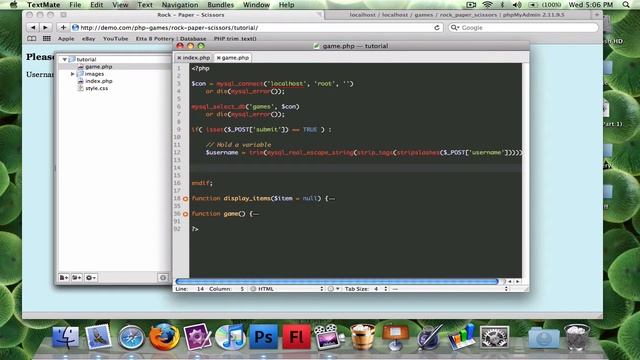Click the Bluetooth icon in menu bar
640x360 pixels.
click(502, 5)
